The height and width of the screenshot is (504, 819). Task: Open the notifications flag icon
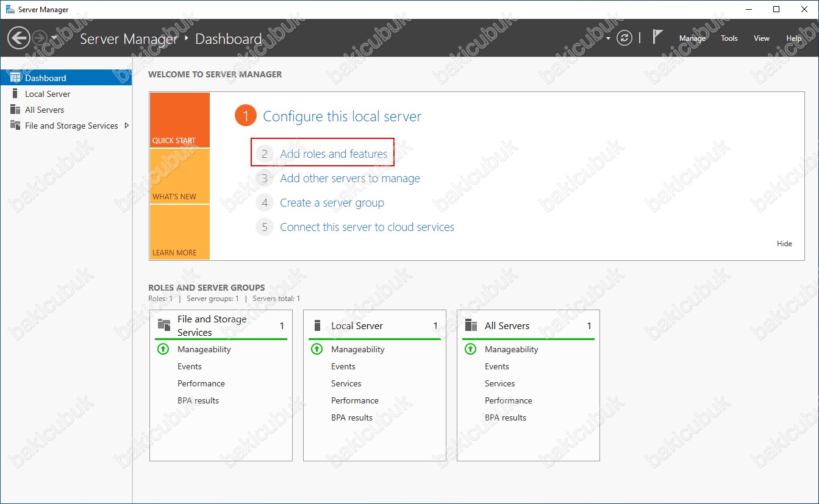click(x=657, y=37)
